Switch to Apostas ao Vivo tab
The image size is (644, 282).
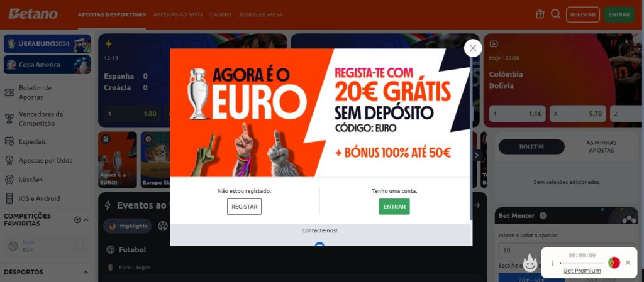click(178, 14)
